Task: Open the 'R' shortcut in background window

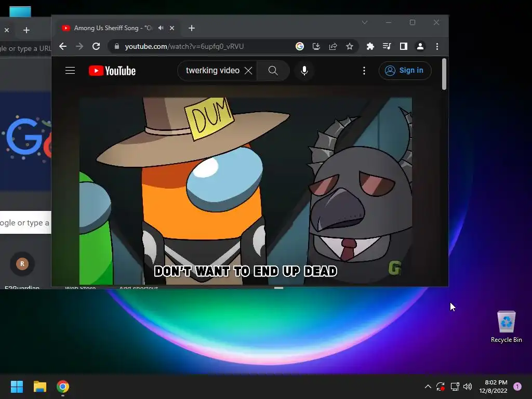Action: (22, 263)
